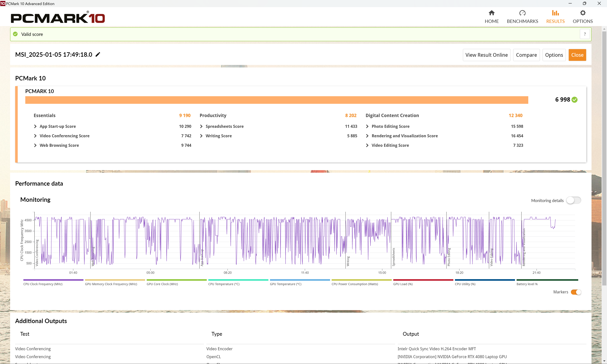This screenshot has width=607, height=364.
Task: Toggle GPU Core Clock legend swatch
Action: tap(177, 280)
